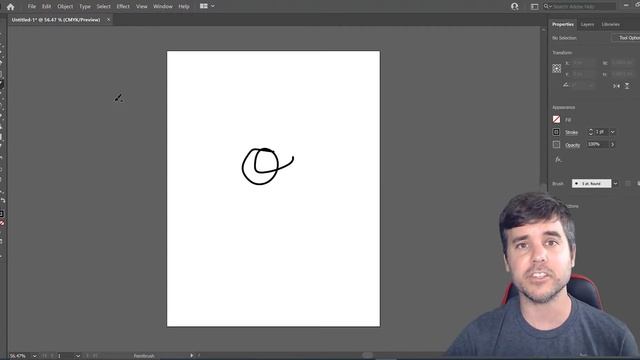Click the artboard number field
The height and width of the screenshot is (360, 640).
64,356
